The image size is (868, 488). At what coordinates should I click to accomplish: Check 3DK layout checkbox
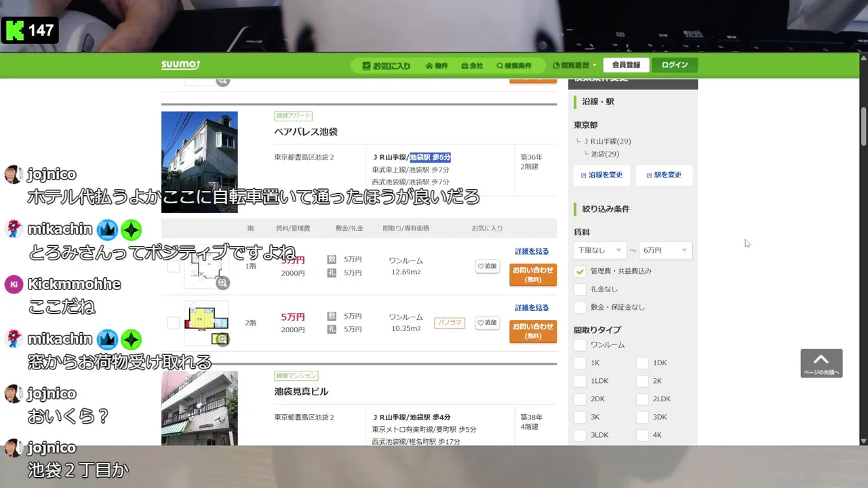[x=642, y=417]
